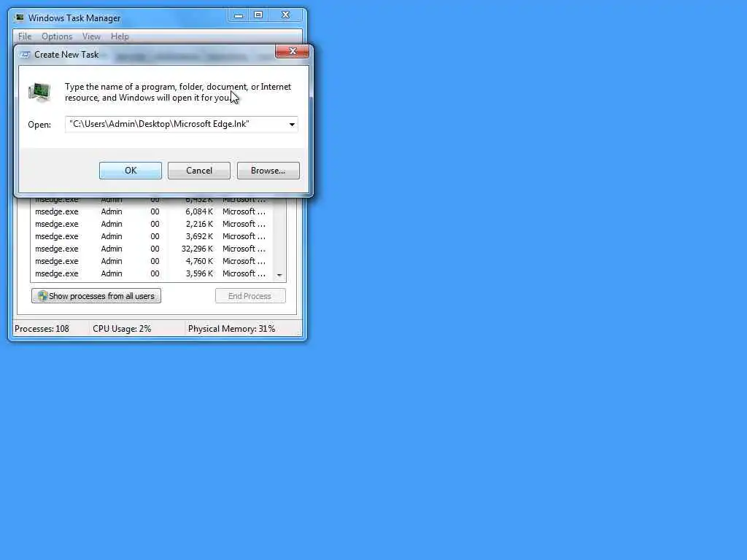Click the Create New Task title icon
Image resolution: width=747 pixels, height=560 pixels.
(25, 55)
